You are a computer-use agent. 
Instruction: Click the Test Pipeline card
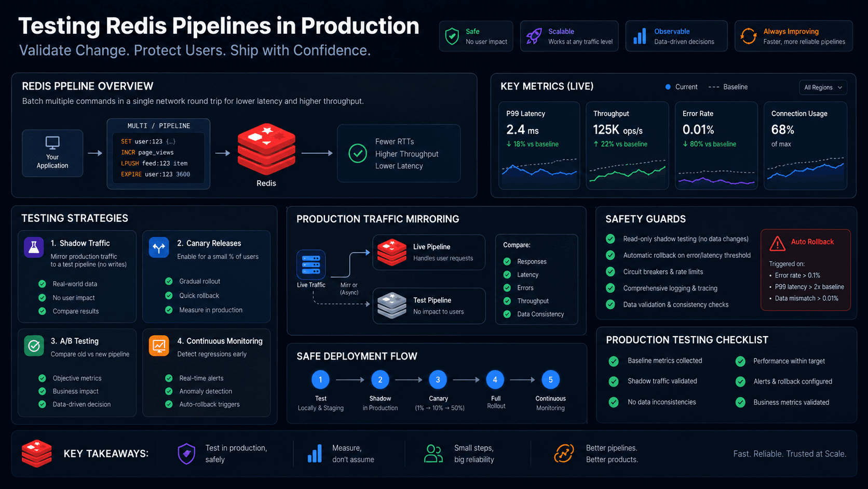click(429, 306)
